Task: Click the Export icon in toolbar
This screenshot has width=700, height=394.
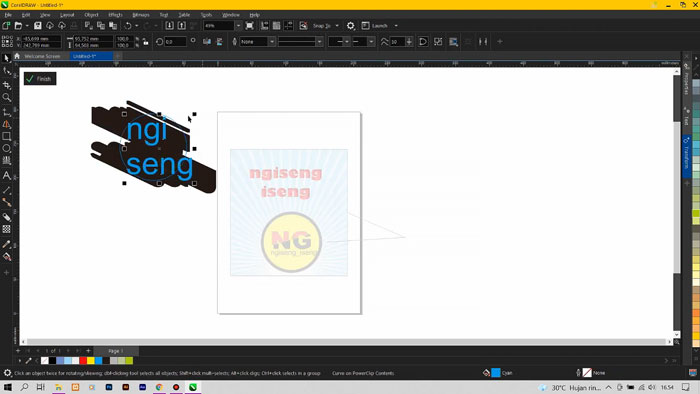Action: [x=182, y=26]
